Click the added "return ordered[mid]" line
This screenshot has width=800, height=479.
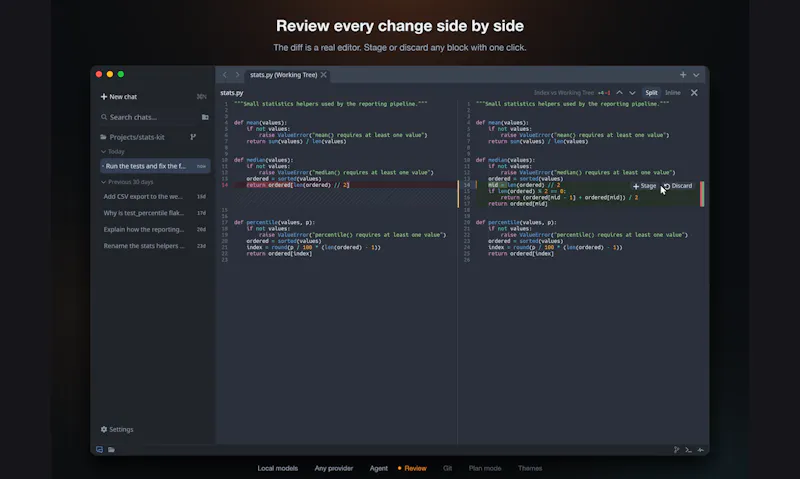coord(517,204)
